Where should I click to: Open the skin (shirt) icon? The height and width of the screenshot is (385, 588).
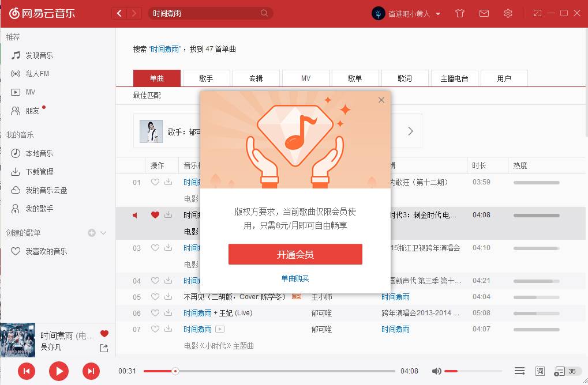[460, 13]
